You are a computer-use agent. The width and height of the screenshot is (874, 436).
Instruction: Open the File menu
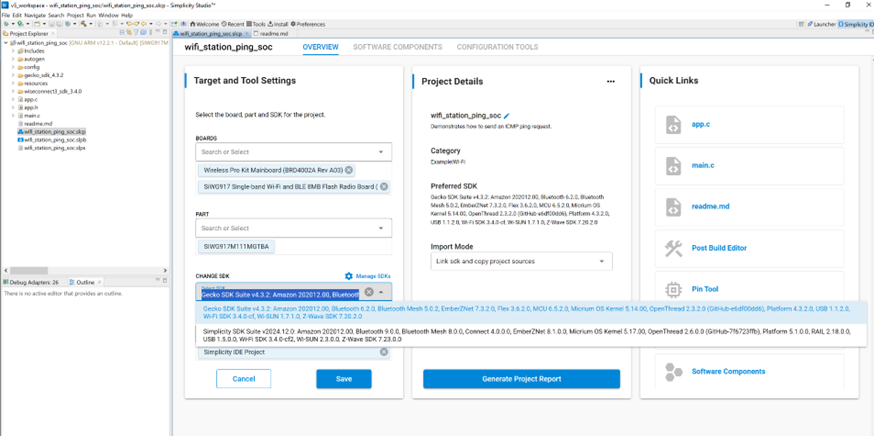click(6, 16)
